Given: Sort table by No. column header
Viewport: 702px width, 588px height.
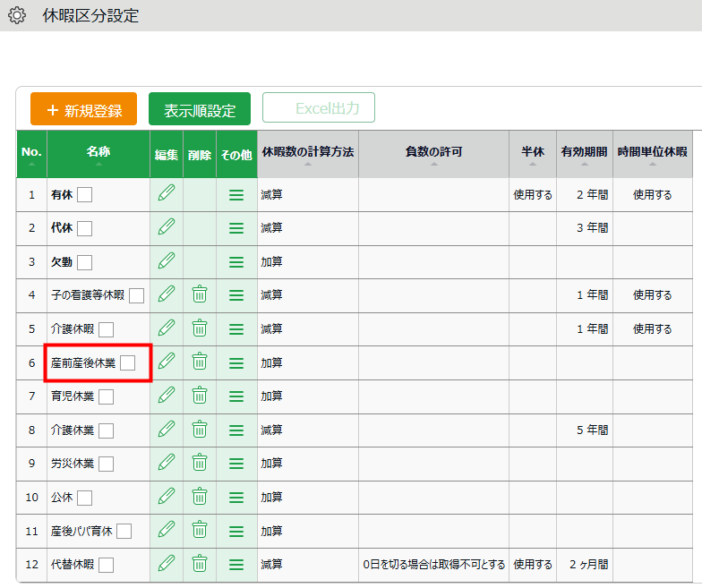Looking at the screenshot, I should pyautogui.click(x=31, y=154).
